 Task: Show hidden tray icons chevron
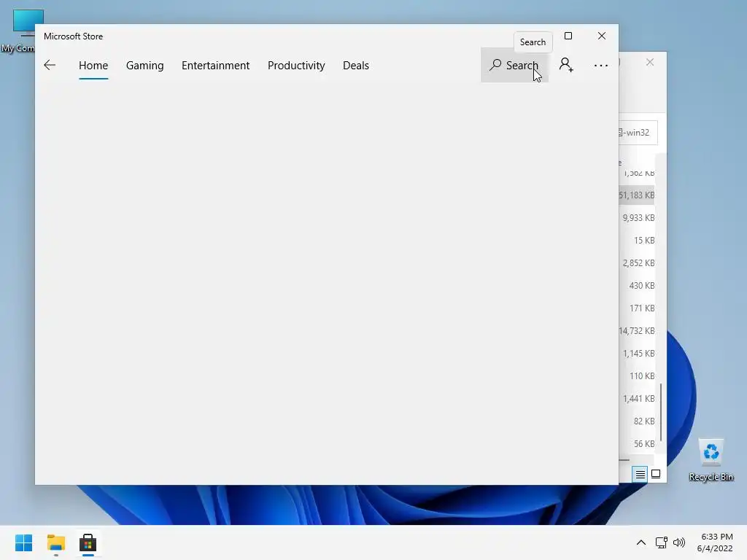click(641, 542)
